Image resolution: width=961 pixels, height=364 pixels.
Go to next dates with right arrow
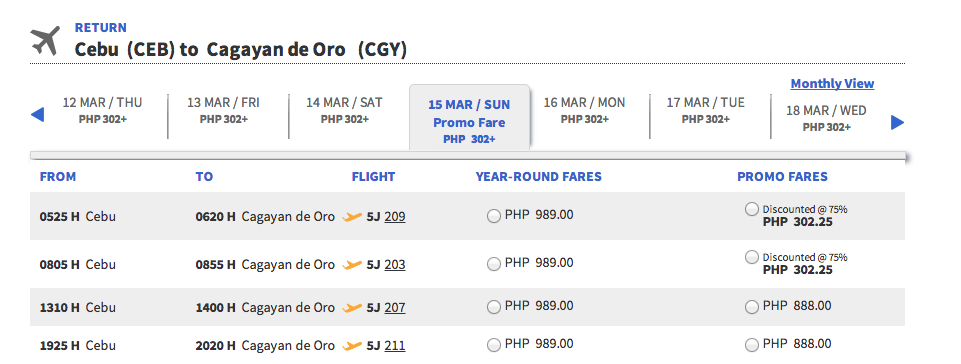click(x=897, y=123)
